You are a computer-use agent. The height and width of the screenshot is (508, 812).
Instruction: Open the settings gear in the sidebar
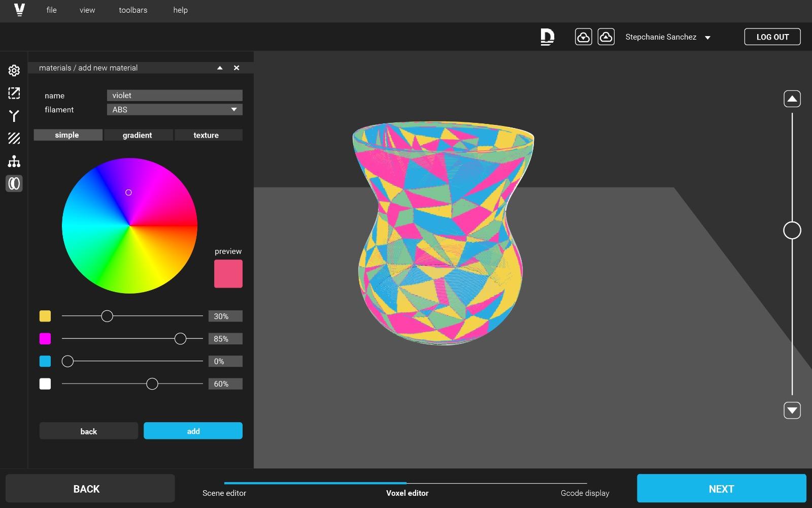click(x=14, y=71)
